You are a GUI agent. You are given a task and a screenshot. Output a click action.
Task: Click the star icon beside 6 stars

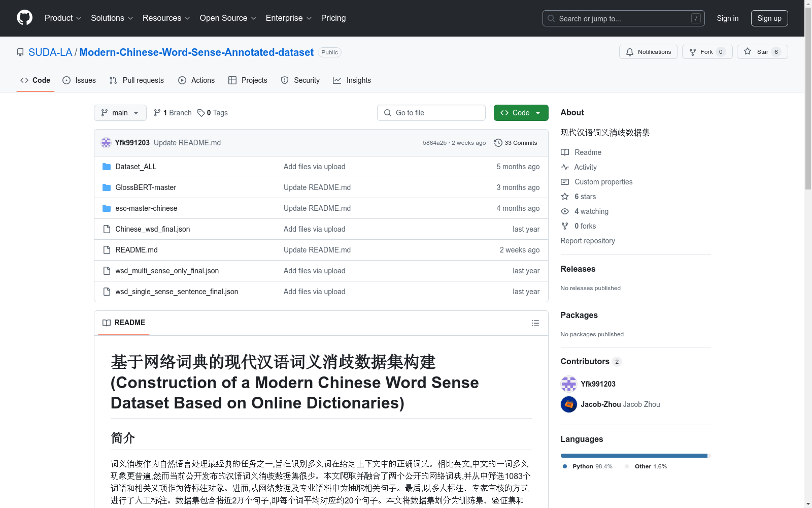click(565, 197)
